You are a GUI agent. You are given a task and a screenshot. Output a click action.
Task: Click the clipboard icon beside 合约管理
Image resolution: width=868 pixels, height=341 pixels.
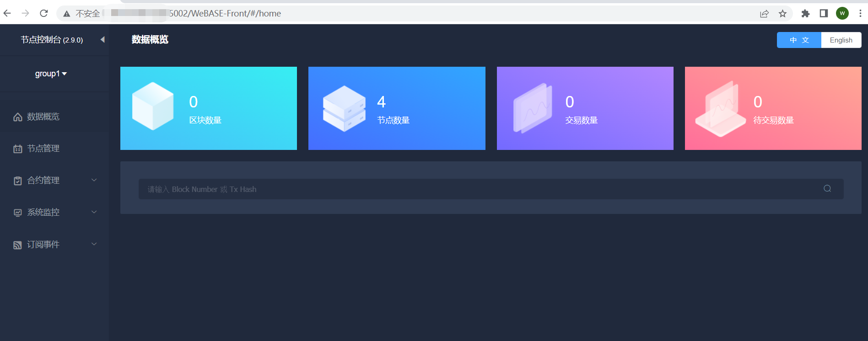click(x=18, y=181)
